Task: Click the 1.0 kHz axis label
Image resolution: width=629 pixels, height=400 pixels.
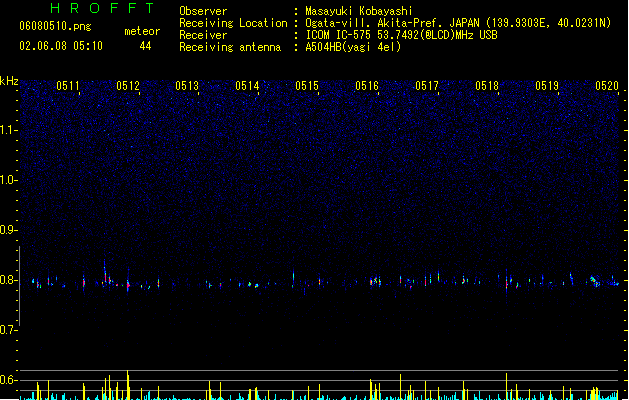Action: point(8,180)
